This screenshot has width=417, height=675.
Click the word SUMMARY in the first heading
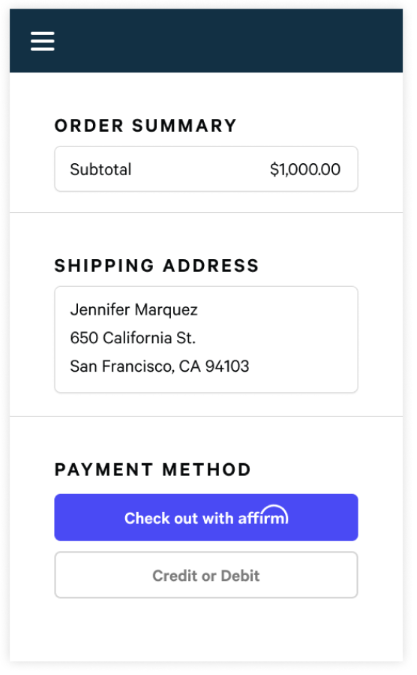[184, 126]
